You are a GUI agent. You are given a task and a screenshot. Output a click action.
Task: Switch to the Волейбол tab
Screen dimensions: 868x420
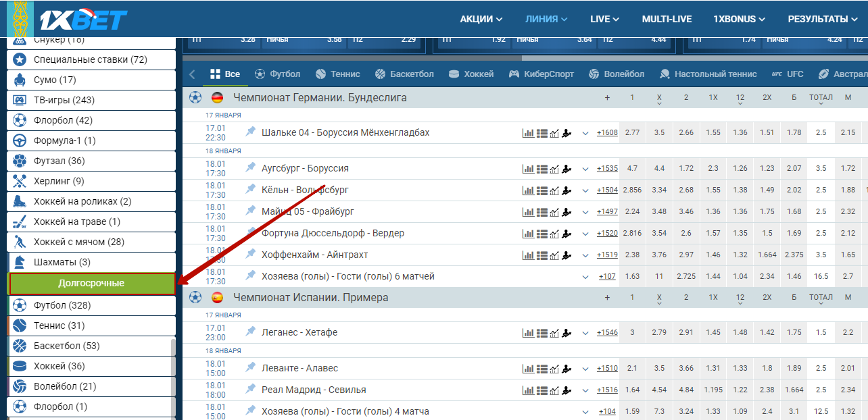pos(617,74)
